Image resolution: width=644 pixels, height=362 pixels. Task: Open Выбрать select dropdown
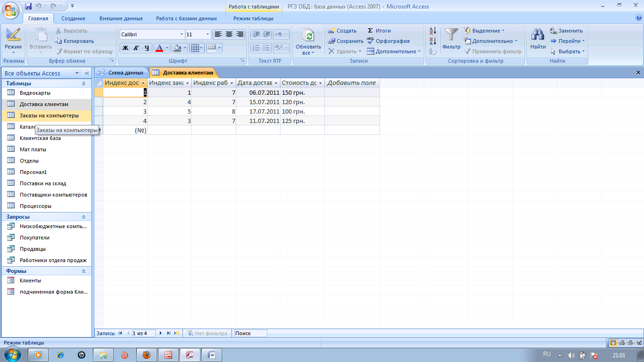click(568, 51)
